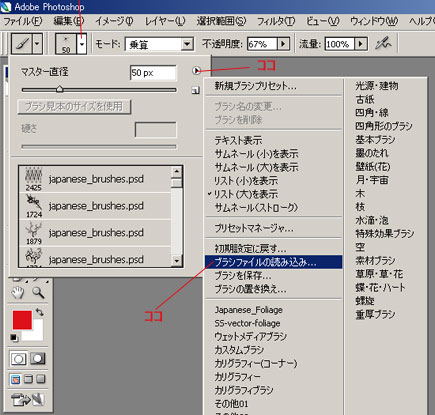Click the ブラシ見本のサイズを使用 button
This screenshot has width=435, height=415.
tap(74, 107)
